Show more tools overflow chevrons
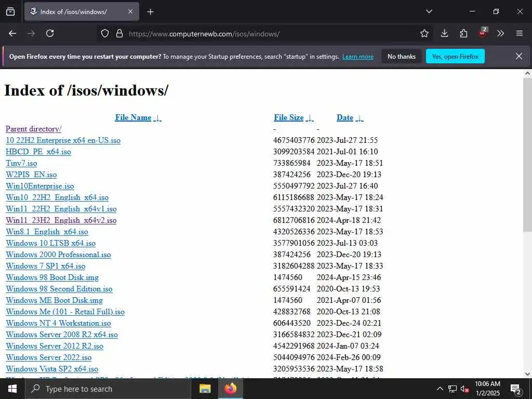Viewport: 532px width, 399px height. (x=500, y=33)
